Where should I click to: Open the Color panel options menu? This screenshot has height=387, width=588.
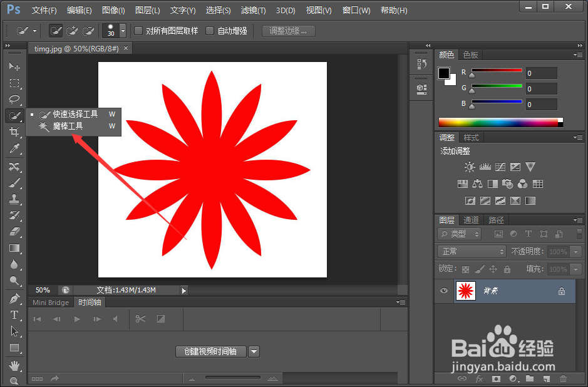click(x=578, y=54)
